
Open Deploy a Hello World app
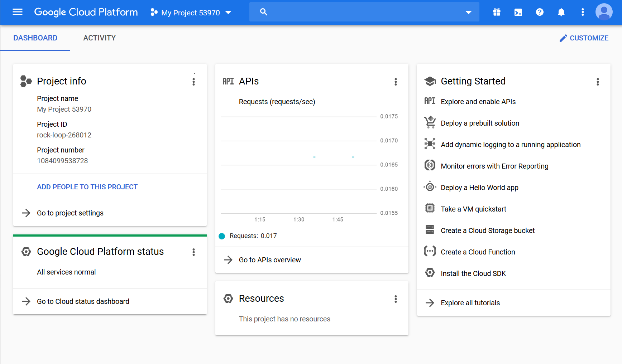[x=479, y=188]
